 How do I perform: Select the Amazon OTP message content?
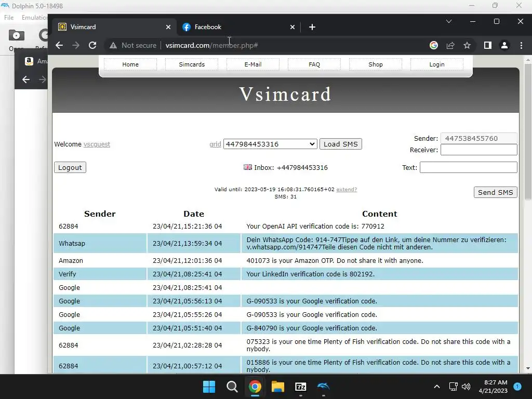[335, 261]
